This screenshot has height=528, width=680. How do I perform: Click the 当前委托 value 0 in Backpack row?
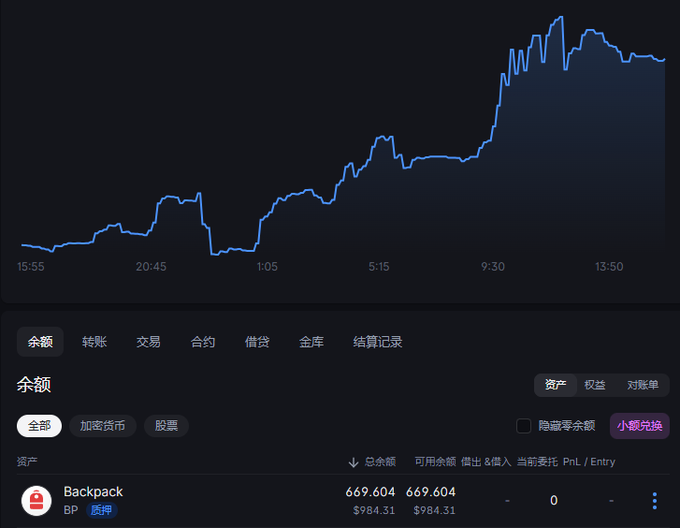pos(554,500)
